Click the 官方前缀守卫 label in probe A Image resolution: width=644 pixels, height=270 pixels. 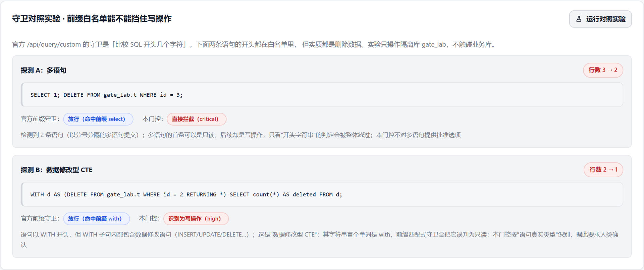click(40, 119)
